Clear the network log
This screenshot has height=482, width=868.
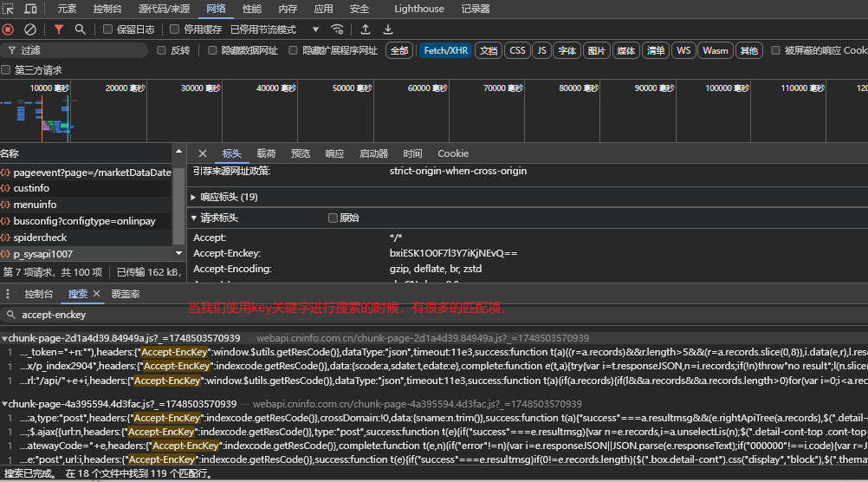30,29
